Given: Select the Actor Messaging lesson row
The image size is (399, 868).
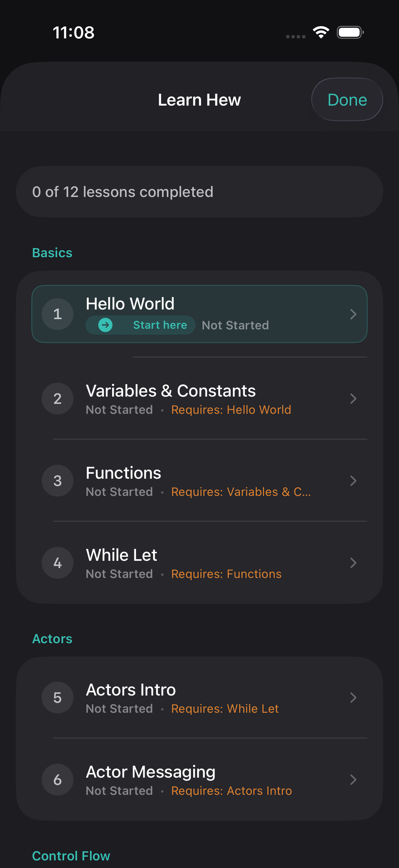Looking at the screenshot, I should [x=199, y=779].
